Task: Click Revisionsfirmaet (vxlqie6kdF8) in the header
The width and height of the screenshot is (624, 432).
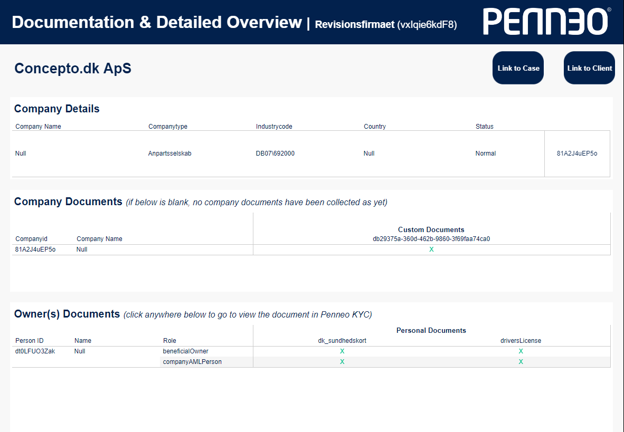Action: 386,25
